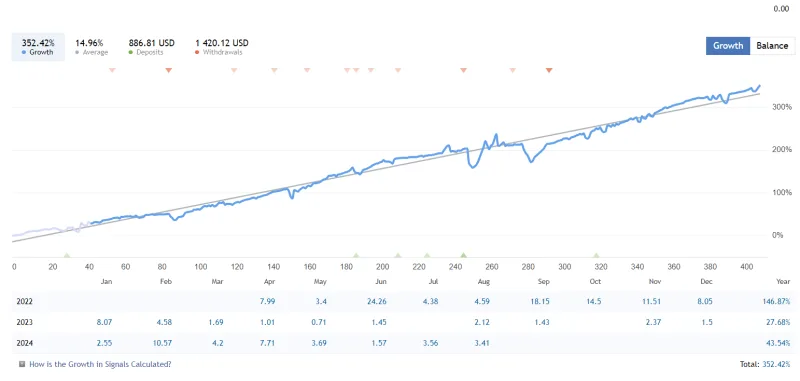Toggle the 1 420.12 USD Withdrawals legend
Screen dimensions: 800x381
point(222,47)
